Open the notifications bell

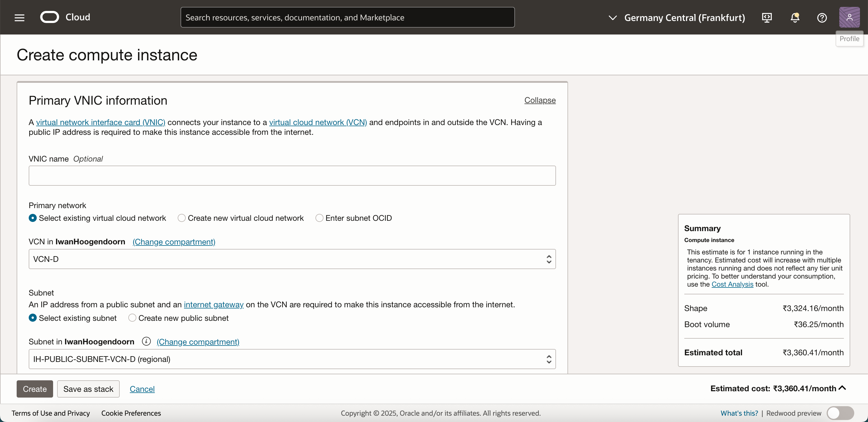coord(795,18)
